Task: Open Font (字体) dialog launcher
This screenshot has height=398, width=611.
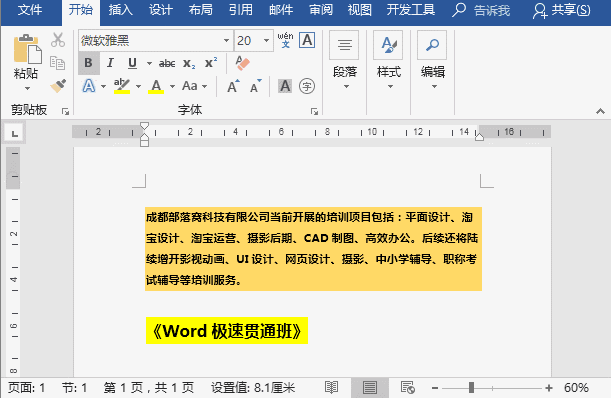Action: (314, 112)
